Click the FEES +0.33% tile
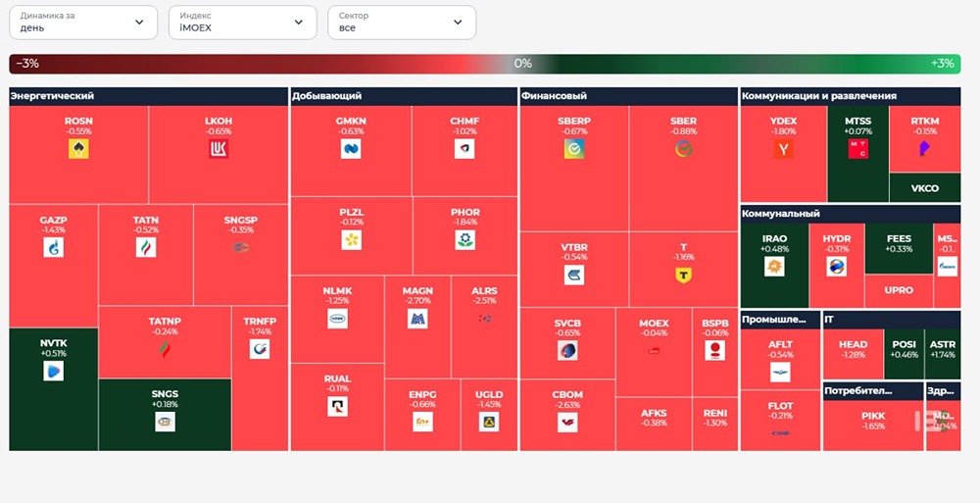 pos(899,248)
